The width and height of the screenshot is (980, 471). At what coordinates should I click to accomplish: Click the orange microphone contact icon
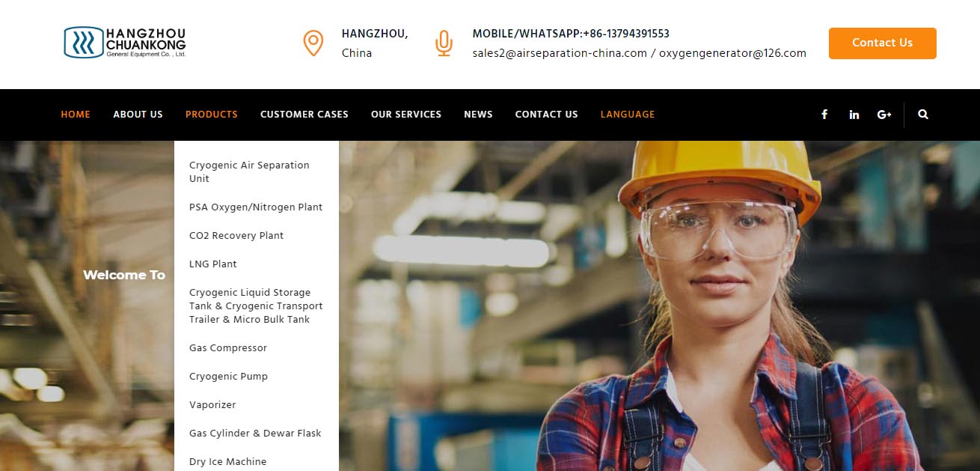pyautogui.click(x=444, y=43)
